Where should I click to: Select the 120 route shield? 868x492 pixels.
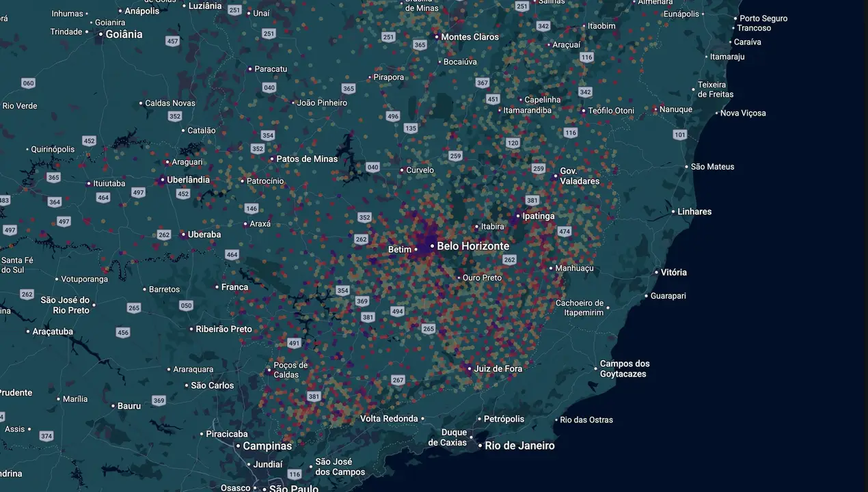[513, 143]
